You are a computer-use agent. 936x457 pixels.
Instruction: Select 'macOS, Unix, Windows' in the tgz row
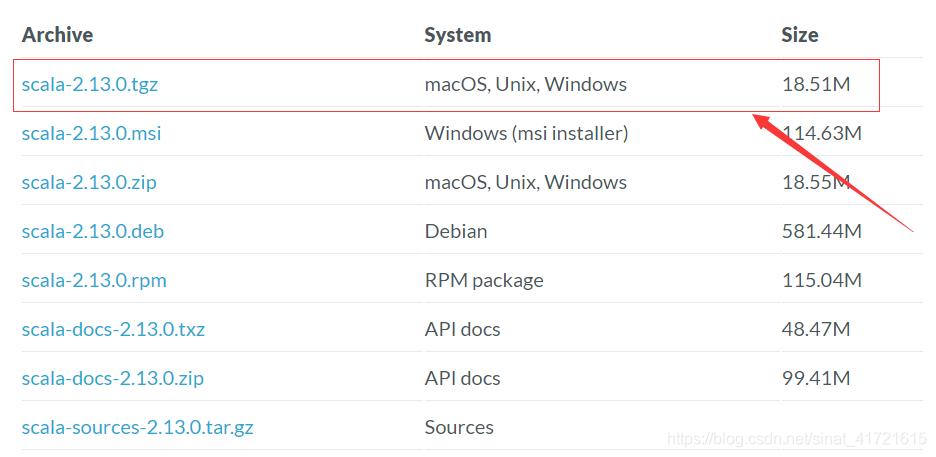coord(526,85)
